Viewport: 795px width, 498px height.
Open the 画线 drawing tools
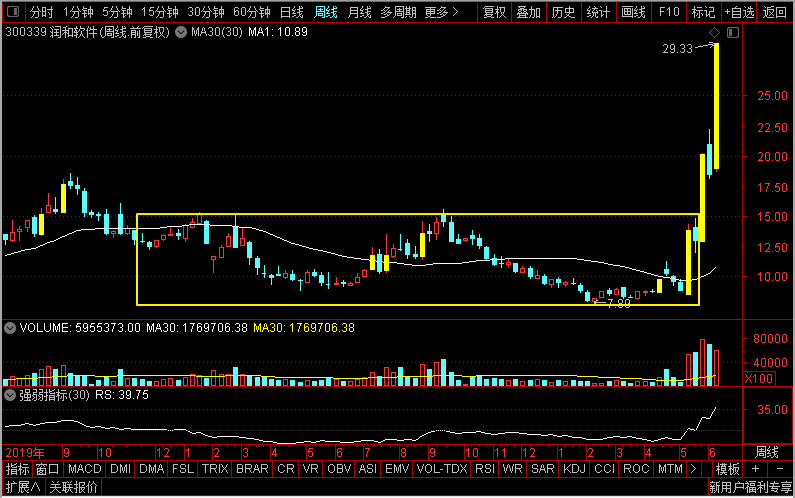[633, 12]
